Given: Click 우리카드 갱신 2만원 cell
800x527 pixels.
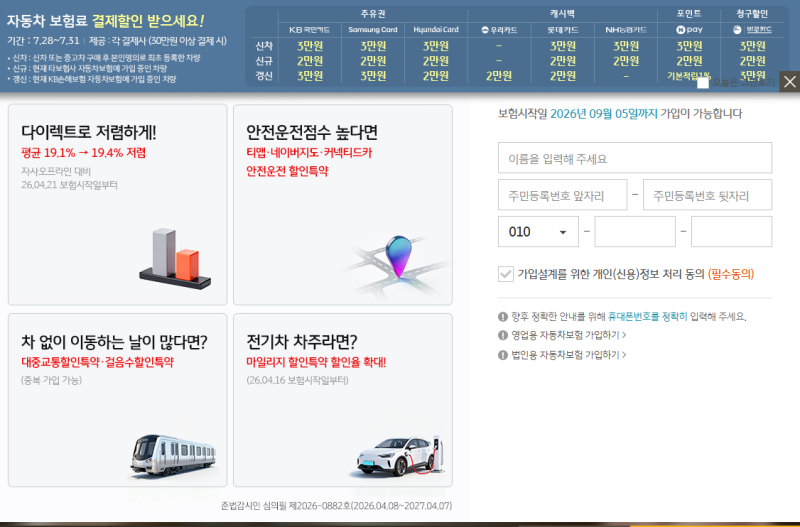Looking at the screenshot, I should pyautogui.click(x=499, y=76).
